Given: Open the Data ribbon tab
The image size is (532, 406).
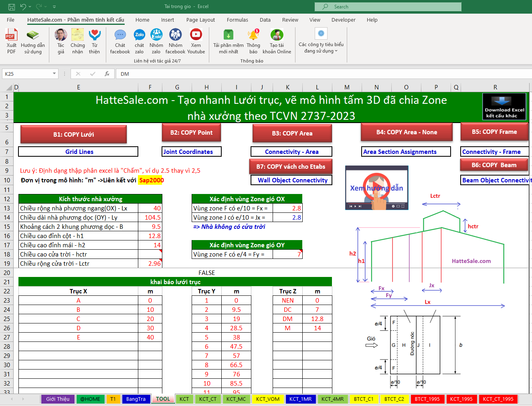Looking at the screenshot, I should 265,20.
